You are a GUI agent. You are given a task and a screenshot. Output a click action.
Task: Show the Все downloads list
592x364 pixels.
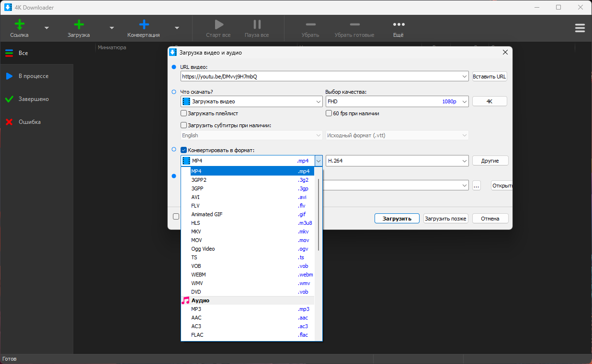coord(37,53)
